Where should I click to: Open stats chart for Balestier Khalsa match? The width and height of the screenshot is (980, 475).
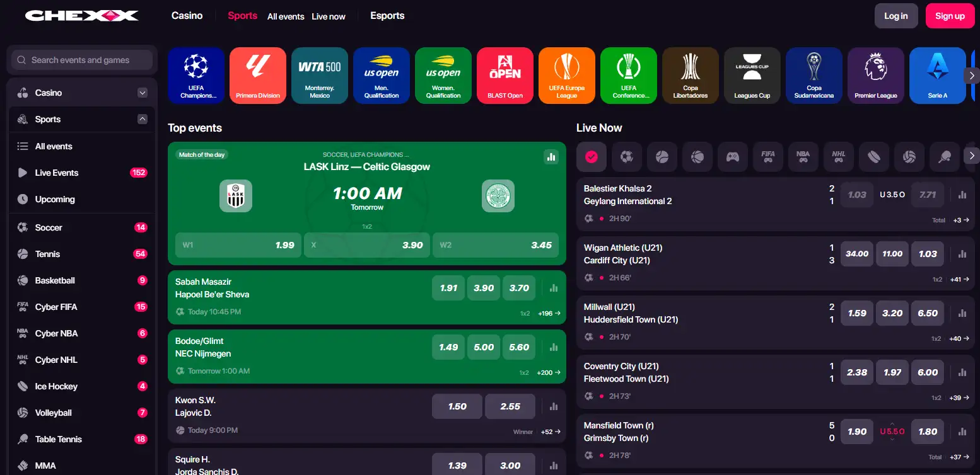(x=962, y=195)
